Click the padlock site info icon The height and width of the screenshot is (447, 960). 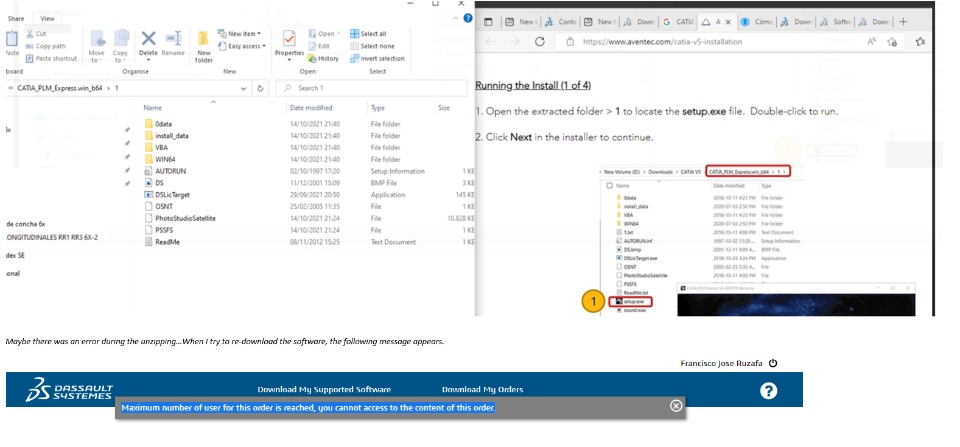pyautogui.click(x=570, y=42)
